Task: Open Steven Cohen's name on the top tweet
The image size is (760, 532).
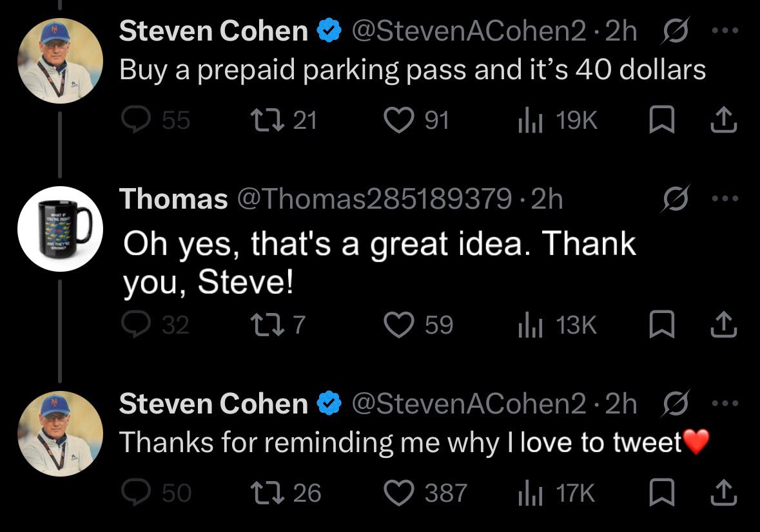Action: tap(214, 31)
